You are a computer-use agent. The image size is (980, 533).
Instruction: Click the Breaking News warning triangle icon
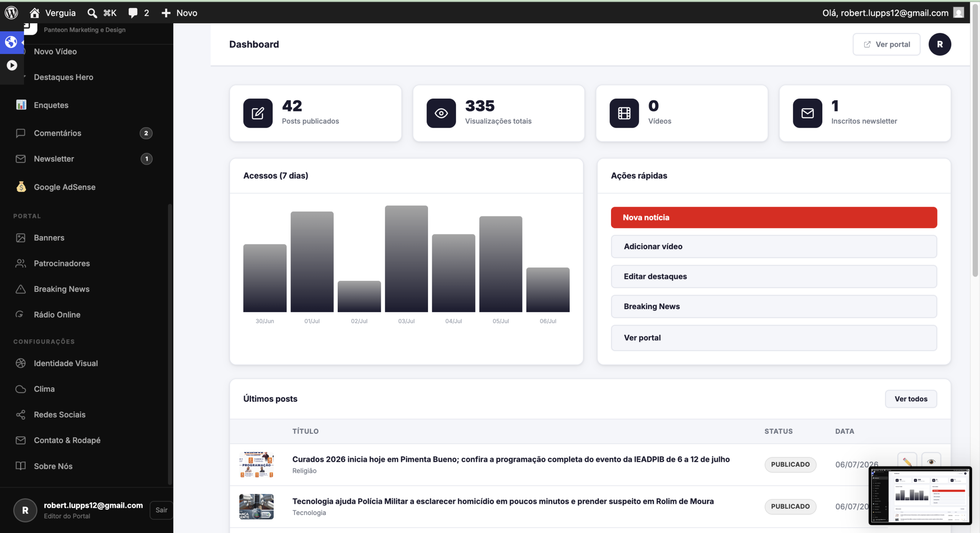[21, 289]
